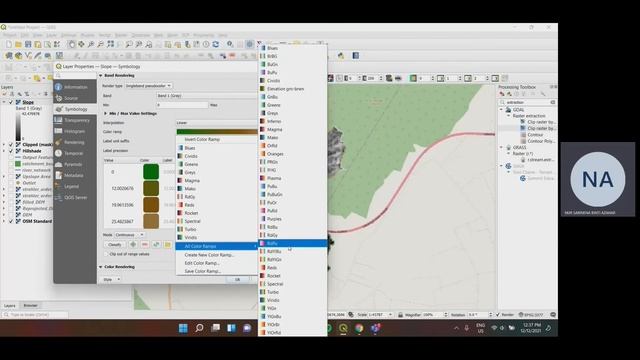The height and width of the screenshot is (360, 640).
Task: Select Magma in the color ramp menu
Action: pyautogui.click(x=216, y=180)
